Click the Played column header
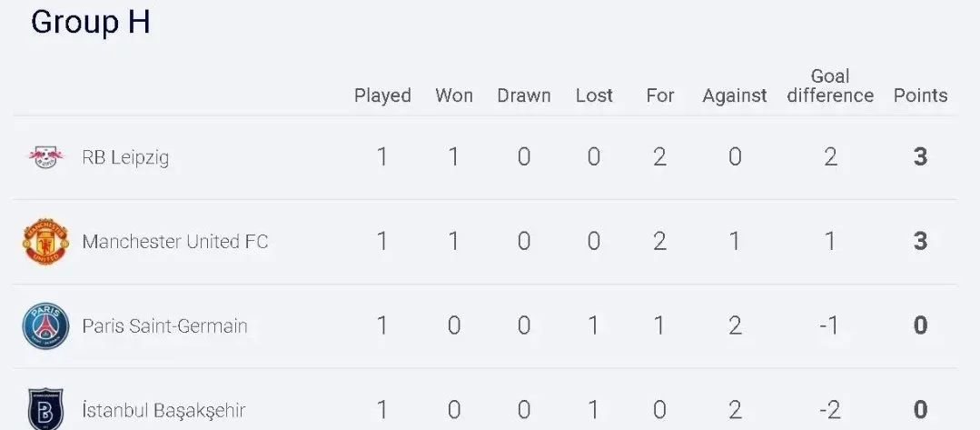The image size is (980, 430). click(382, 95)
